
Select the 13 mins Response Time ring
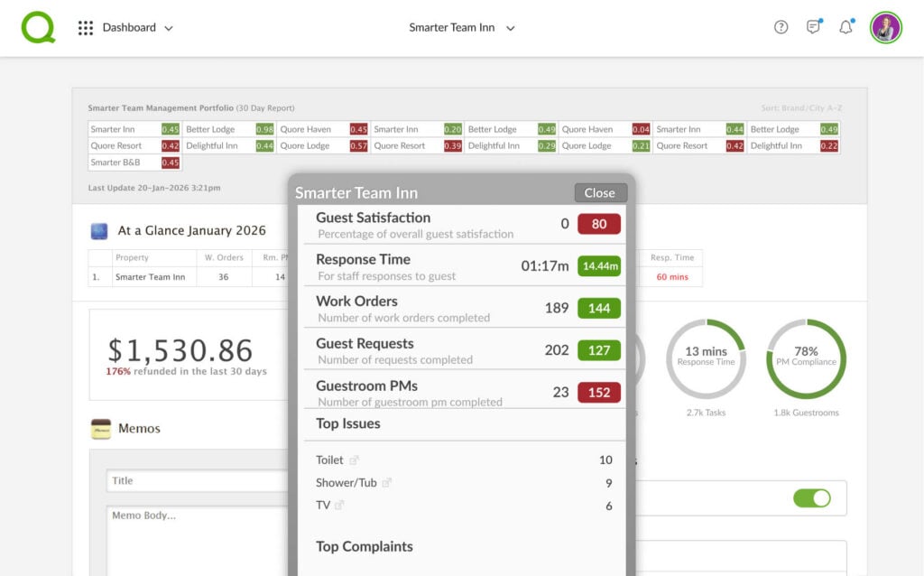706,359
